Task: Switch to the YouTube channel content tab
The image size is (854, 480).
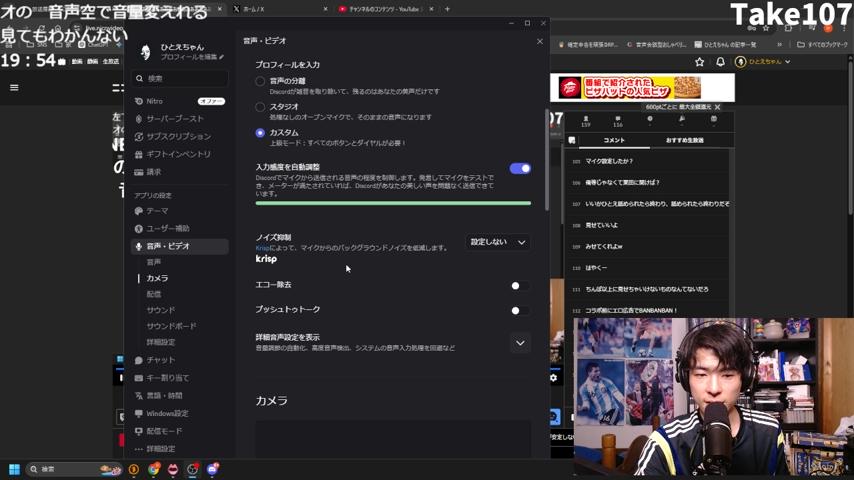Action: click(386, 9)
